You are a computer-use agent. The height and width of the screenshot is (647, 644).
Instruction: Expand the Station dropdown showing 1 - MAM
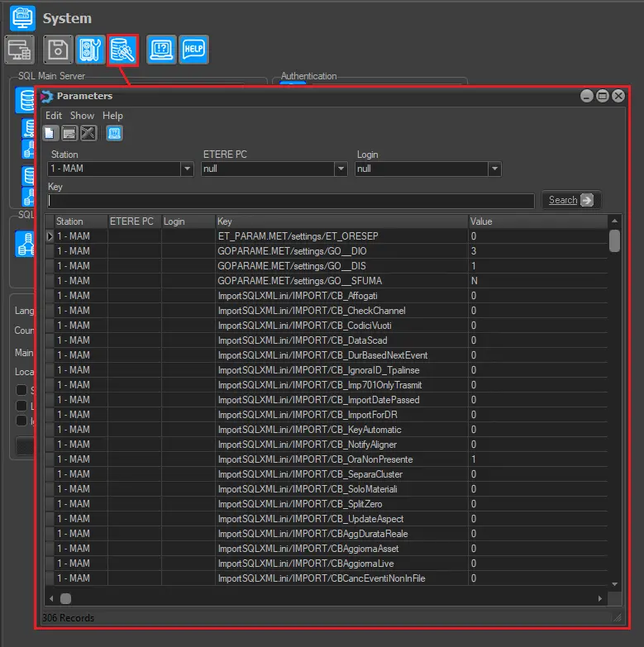coord(187,169)
